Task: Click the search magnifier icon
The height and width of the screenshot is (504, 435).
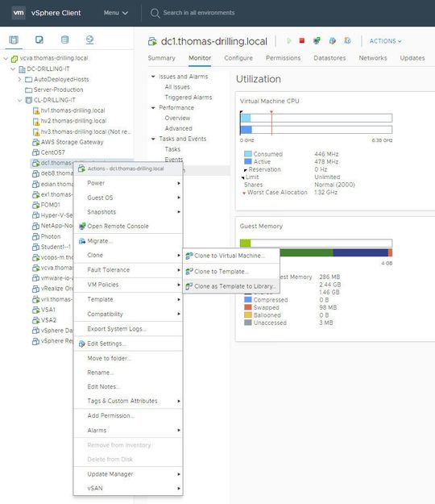Action: [155, 13]
